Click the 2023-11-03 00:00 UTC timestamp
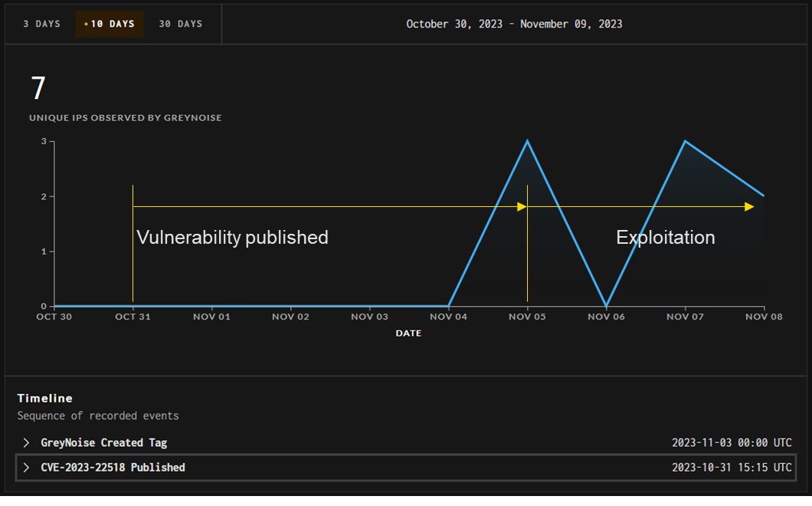This screenshot has width=812, height=506. pyautogui.click(x=732, y=443)
